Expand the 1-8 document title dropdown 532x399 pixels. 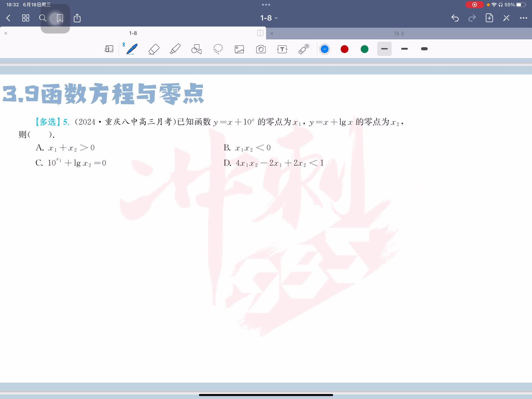click(268, 18)
